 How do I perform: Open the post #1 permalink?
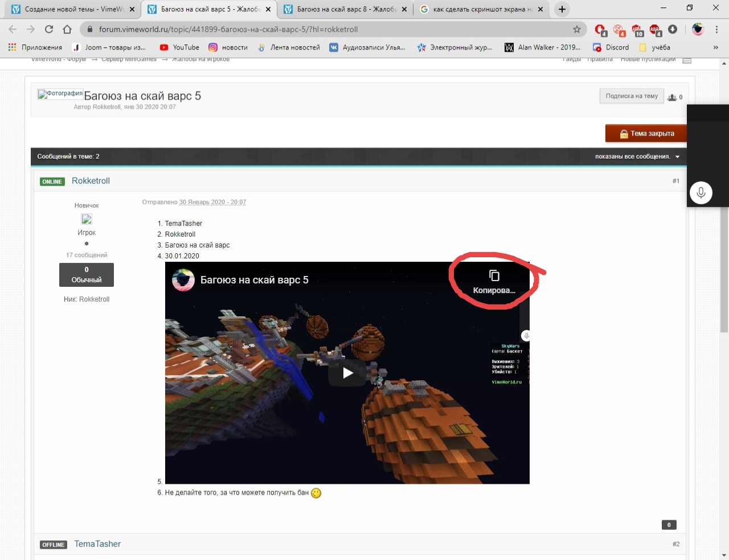pos(675,181)
